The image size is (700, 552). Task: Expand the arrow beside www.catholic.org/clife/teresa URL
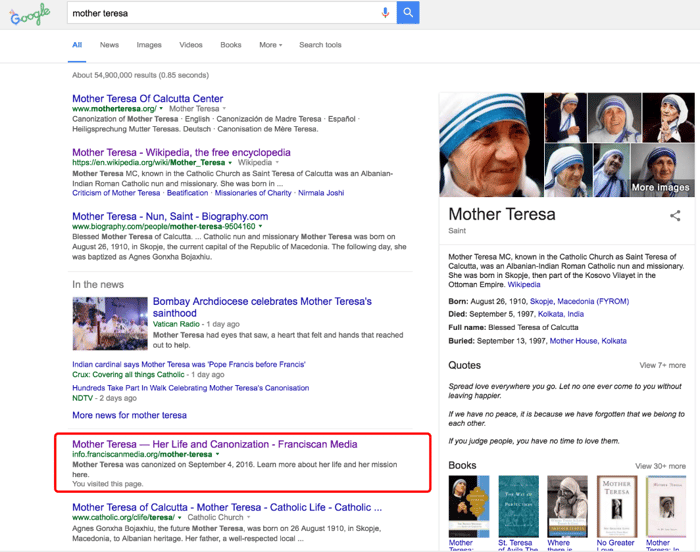tap(179, 518)
